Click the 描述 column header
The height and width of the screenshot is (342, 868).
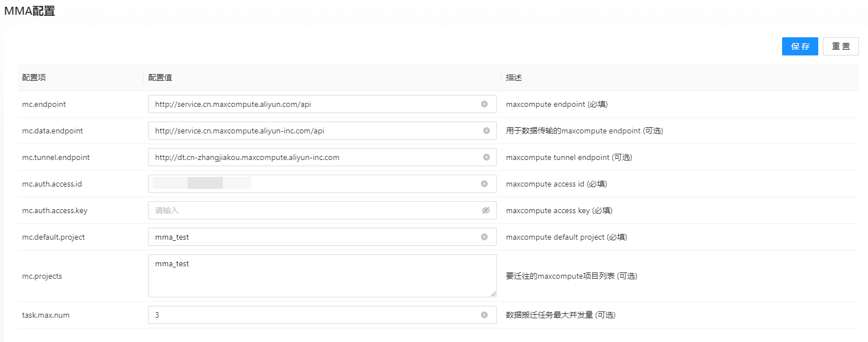pyautogui.click(x=513, y=77)
